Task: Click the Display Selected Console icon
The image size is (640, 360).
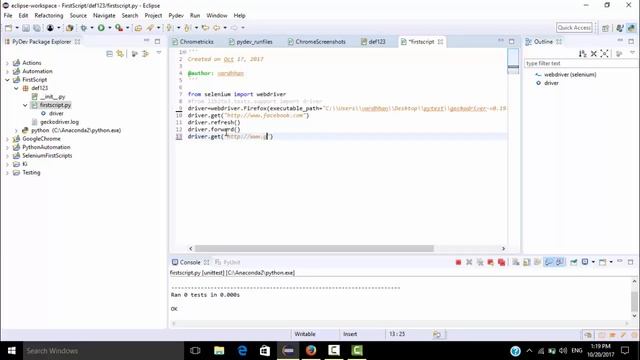Action: (x=585, y=262)
